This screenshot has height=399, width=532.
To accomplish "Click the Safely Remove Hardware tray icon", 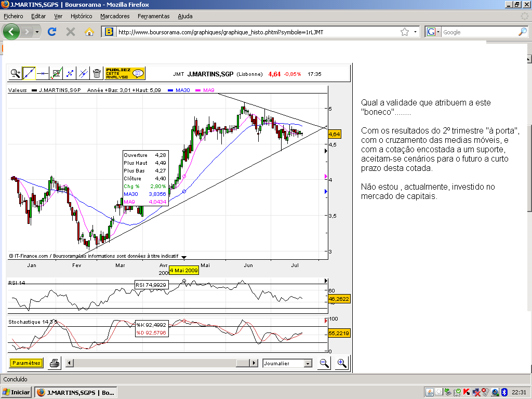I will [x=448, y=393].
